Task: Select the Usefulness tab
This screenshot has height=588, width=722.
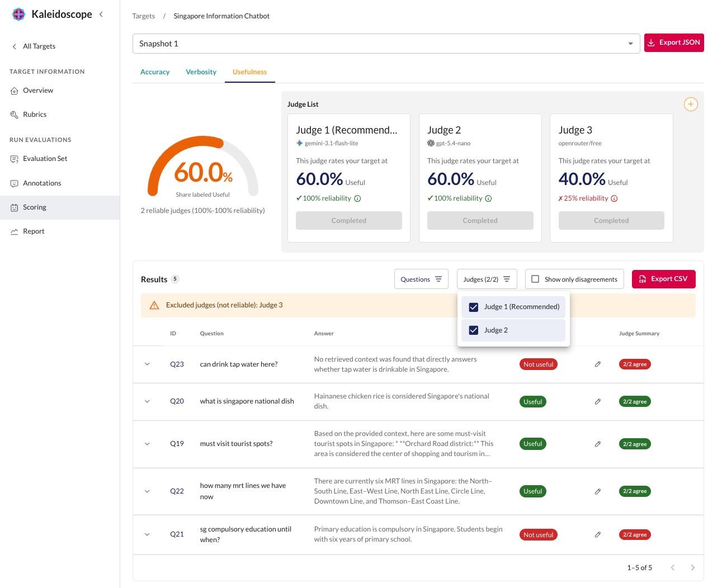Action: pyautogui.click(x=249, y=72)
